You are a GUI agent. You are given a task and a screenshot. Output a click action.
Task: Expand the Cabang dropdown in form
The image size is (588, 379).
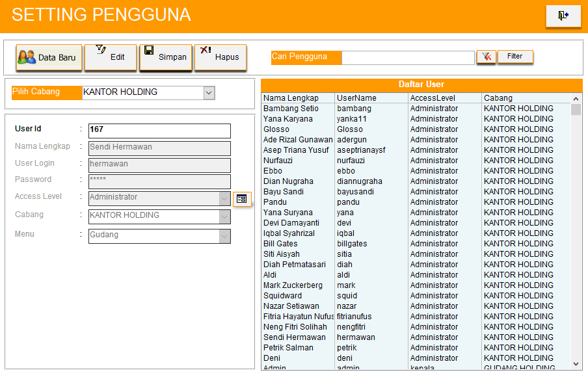(224, 216)
